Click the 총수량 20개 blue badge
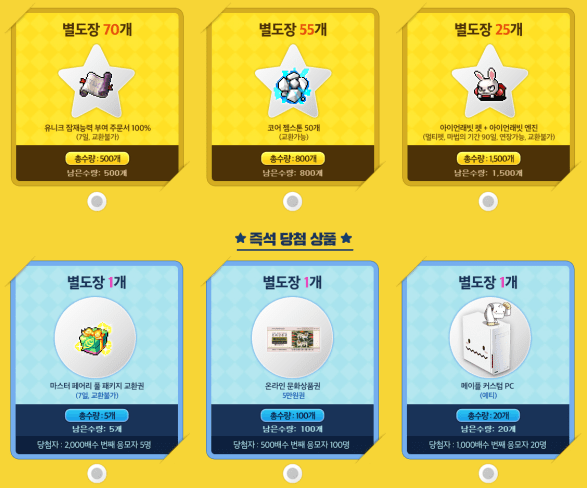587x488 pixels. point(488,415)
